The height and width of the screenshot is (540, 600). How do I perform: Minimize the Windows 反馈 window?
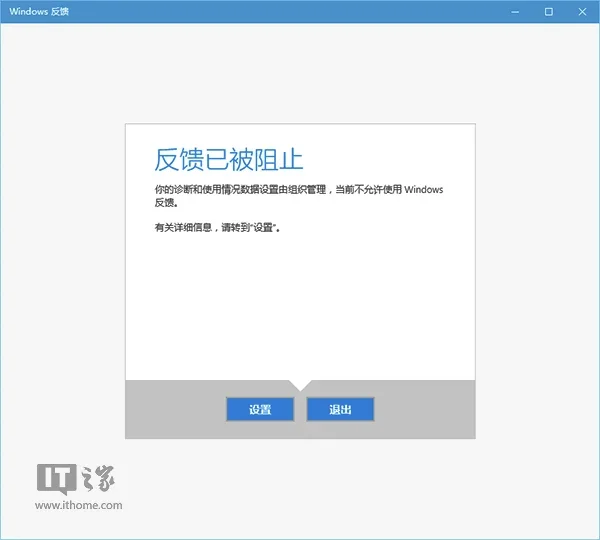click(515, 12)
